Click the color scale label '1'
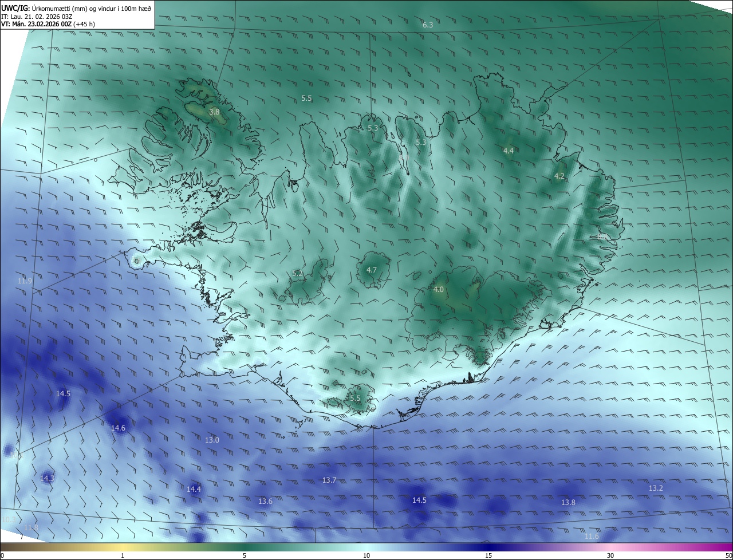 [123, 555]
